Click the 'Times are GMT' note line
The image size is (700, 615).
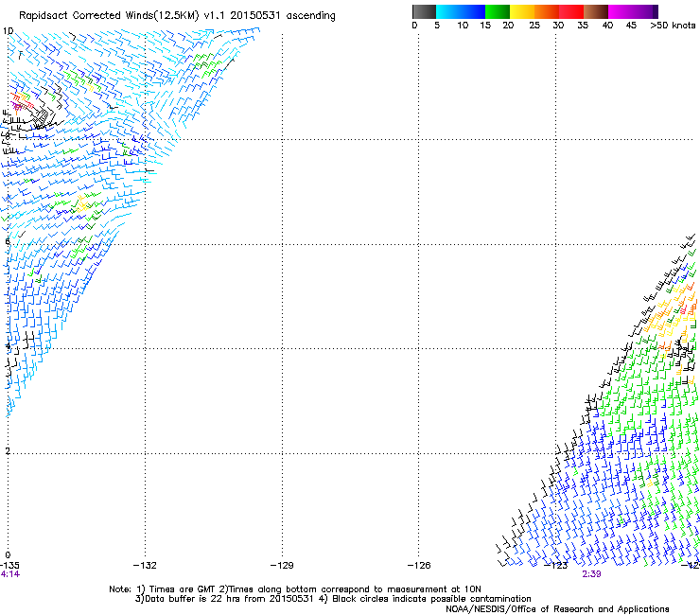[x=295, y=589]
